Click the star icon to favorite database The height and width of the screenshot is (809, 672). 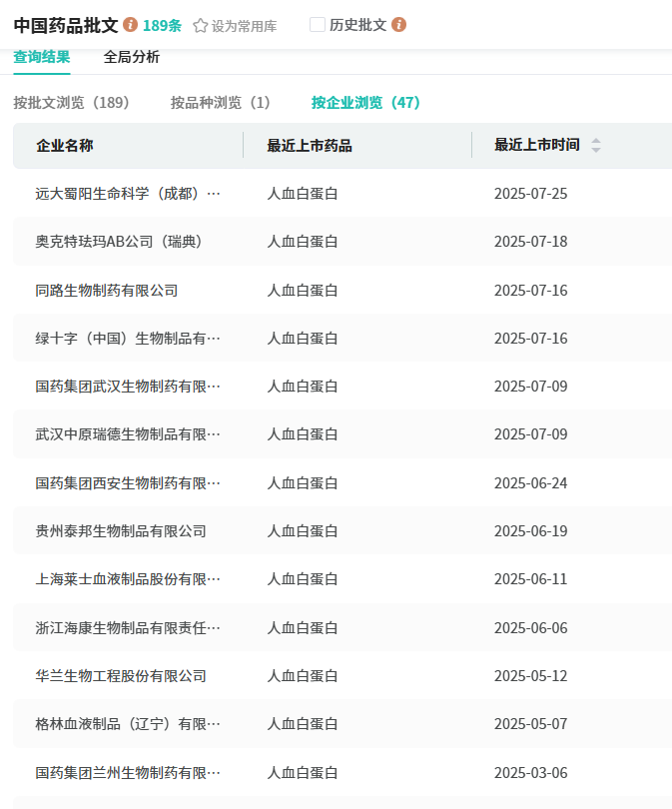(200, 26)
